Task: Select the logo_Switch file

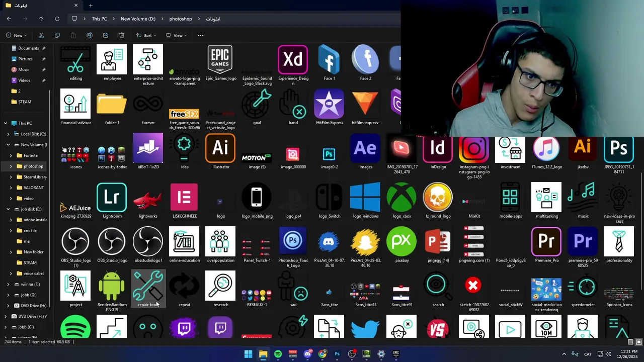Action: point(329,201)
